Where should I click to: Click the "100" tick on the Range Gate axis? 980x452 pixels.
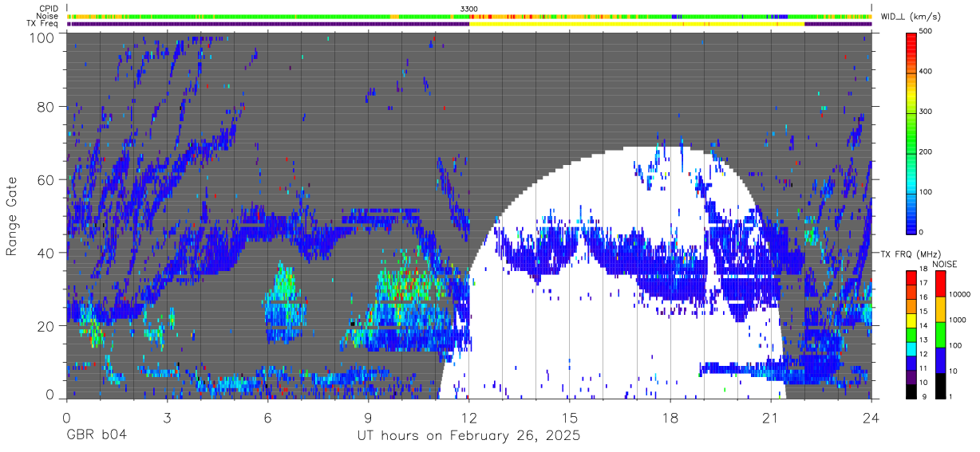pos(43,37)
